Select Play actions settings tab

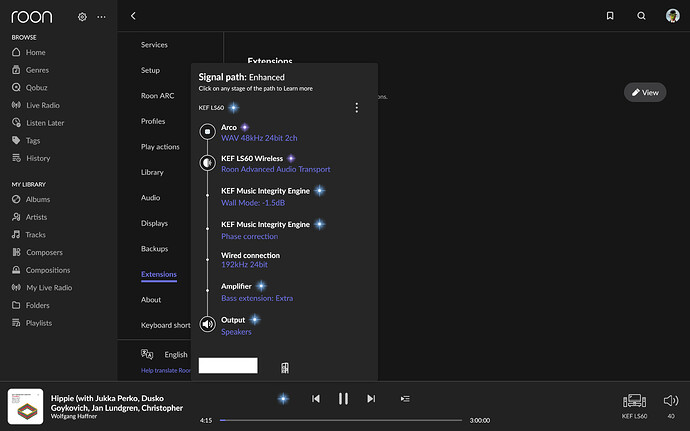[x=160, y=147]
